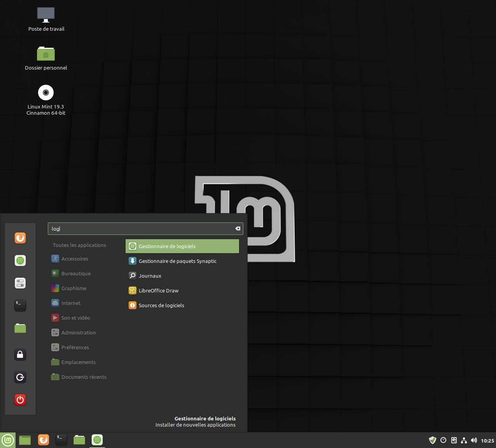Open the Update Manager shield tray icon
This screenshot has height=448, width=496.
[432, 440]
